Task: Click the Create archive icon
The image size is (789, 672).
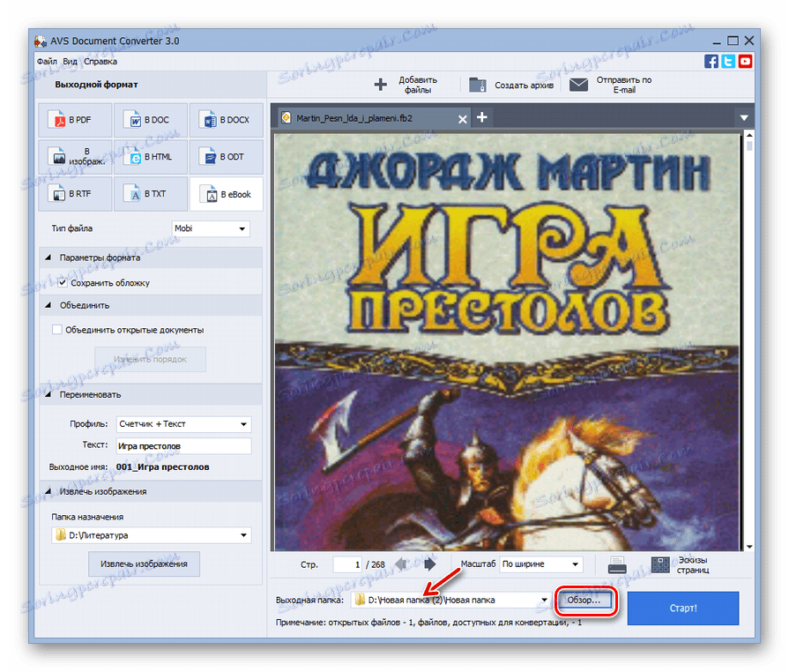Action: pos(478,85)
